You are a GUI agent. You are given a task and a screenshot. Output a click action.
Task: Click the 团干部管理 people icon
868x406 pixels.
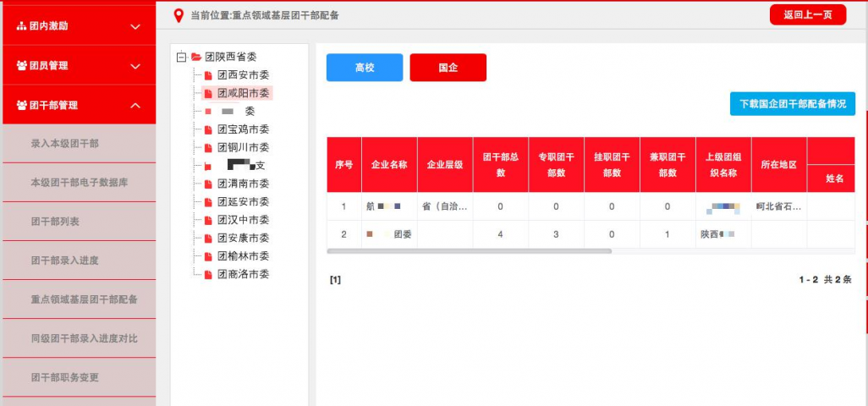pyautogui.click(x=22, y=106)
